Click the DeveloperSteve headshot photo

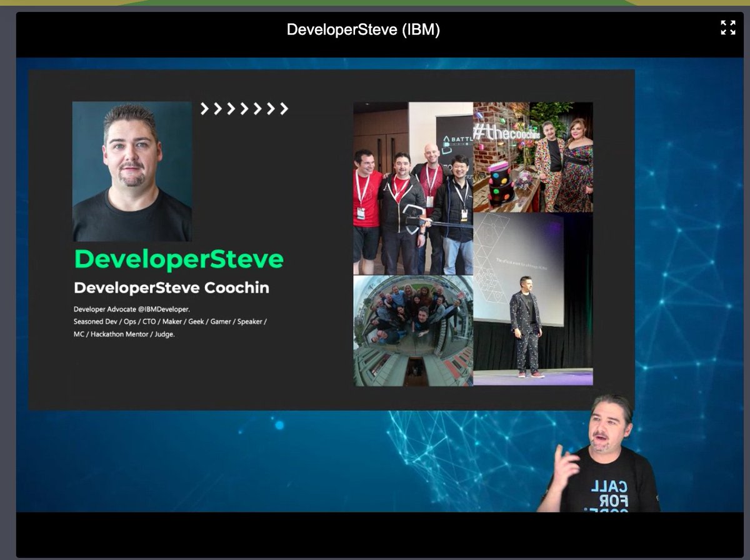point(132,171)
